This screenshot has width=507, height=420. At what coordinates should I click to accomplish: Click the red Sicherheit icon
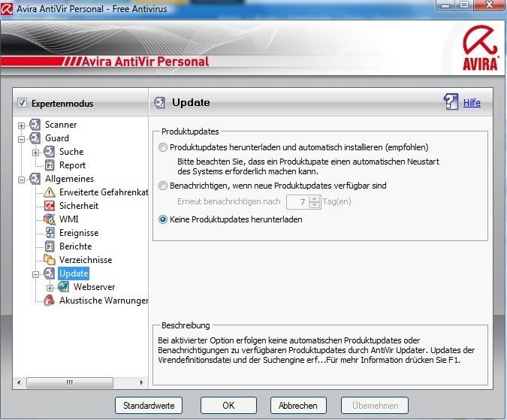click(x=50, y=206)
